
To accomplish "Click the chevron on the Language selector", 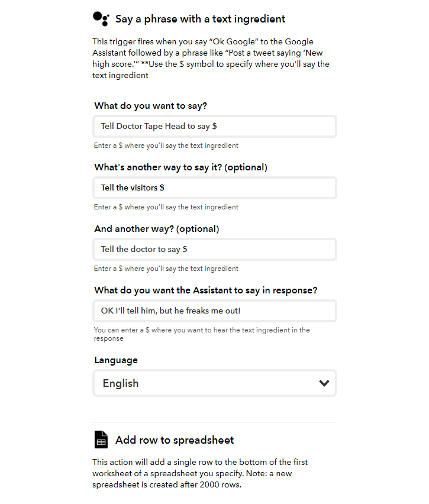I will tap(324, 383).
